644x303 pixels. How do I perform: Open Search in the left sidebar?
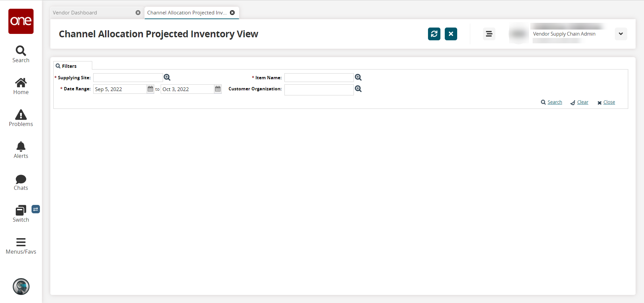pos(21,54)
